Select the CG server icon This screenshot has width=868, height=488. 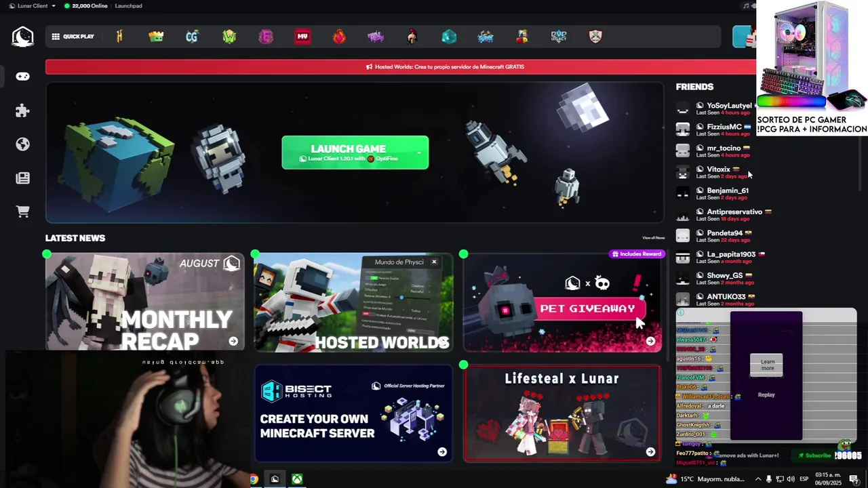[x=192, y=37]
